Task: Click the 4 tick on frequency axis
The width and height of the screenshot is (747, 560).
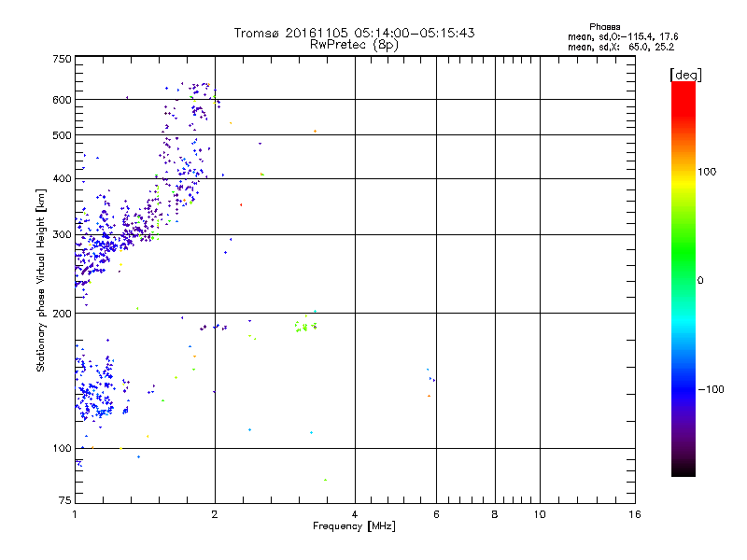Action: 355,514
